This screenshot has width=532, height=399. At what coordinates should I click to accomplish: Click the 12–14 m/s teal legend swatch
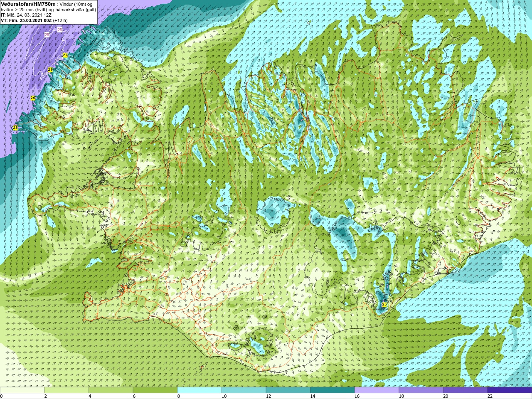click(x=288, y=390)
